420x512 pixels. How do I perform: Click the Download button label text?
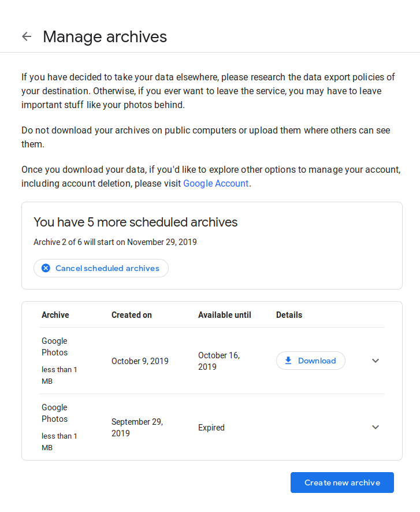317,361
